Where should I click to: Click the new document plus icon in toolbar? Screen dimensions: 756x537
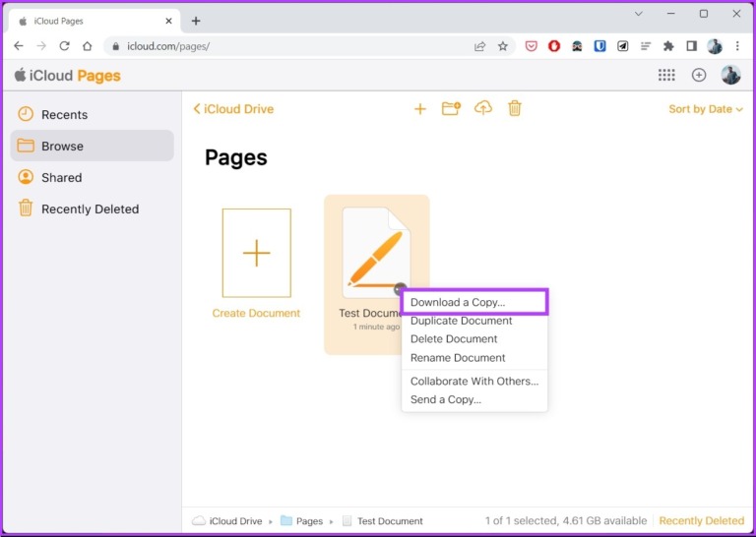pyautogui.click(x=420, y=109)
